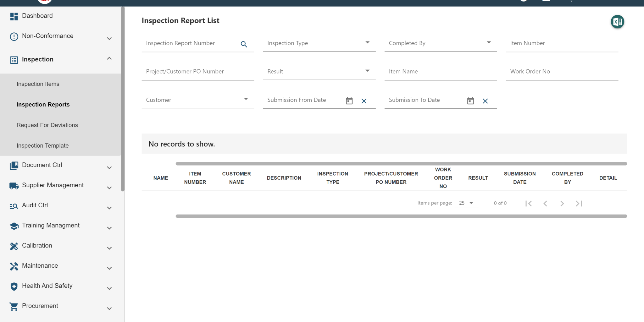Open the Inspection Items list
Screen dimensions: 644x322
click(38, 84)
